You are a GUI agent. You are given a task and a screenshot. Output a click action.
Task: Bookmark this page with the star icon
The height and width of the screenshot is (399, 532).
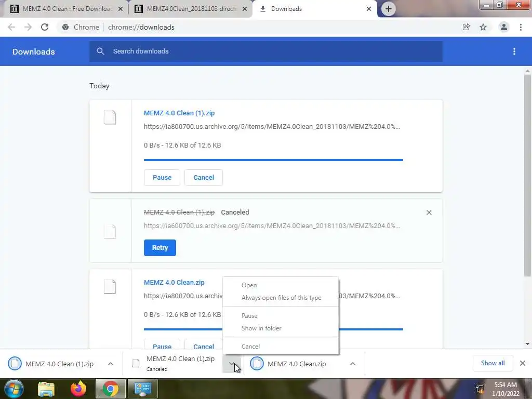point(483,27)
